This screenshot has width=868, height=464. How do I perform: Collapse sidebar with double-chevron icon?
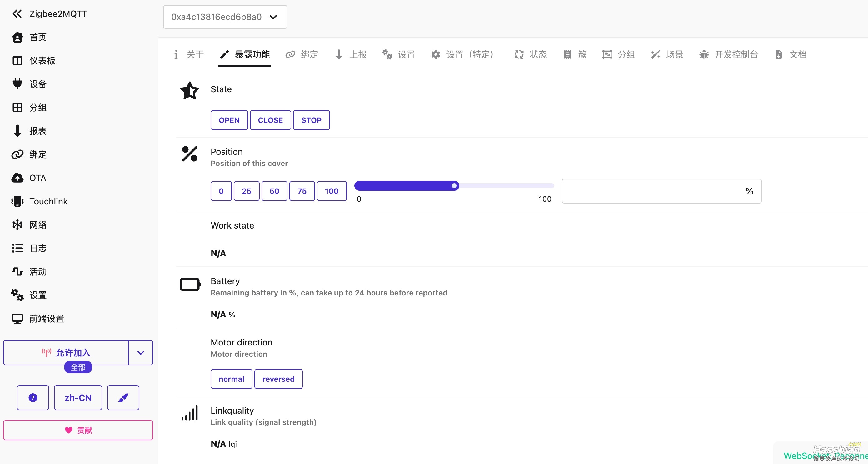click(x=17, y=14)
